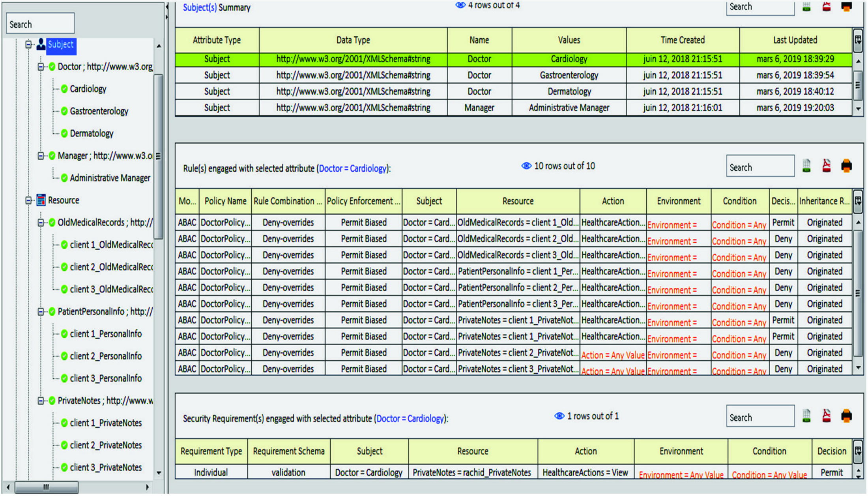The image size is (868, 498).
Task: Export the Subject(s) Summary table to Excel
Action: coord(806,6)
